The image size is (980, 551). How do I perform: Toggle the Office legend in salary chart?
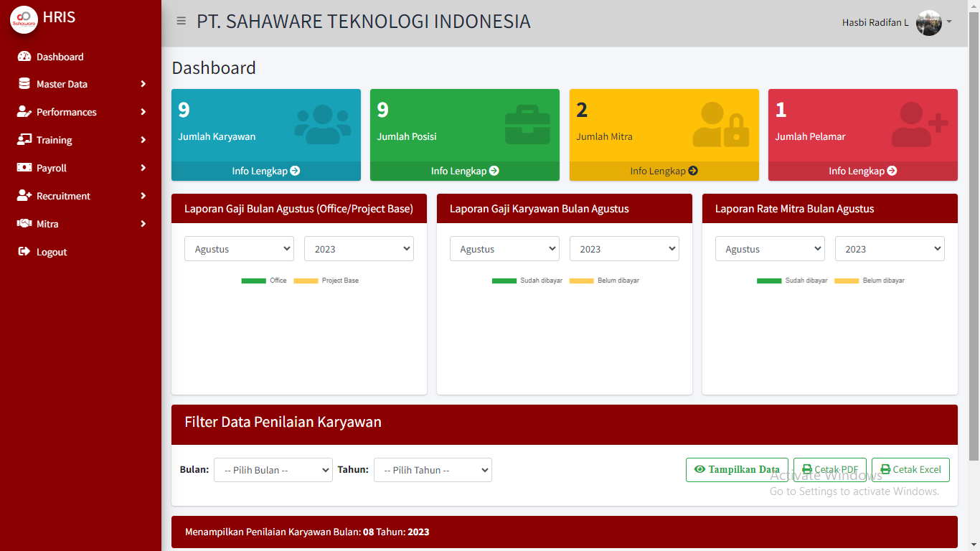[264, 281]
